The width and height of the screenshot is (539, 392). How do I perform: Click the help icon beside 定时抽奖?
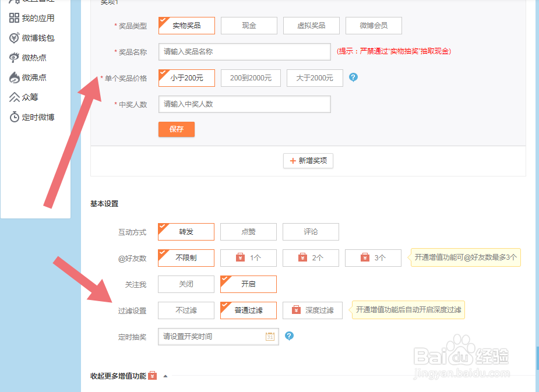click(290, 336)
